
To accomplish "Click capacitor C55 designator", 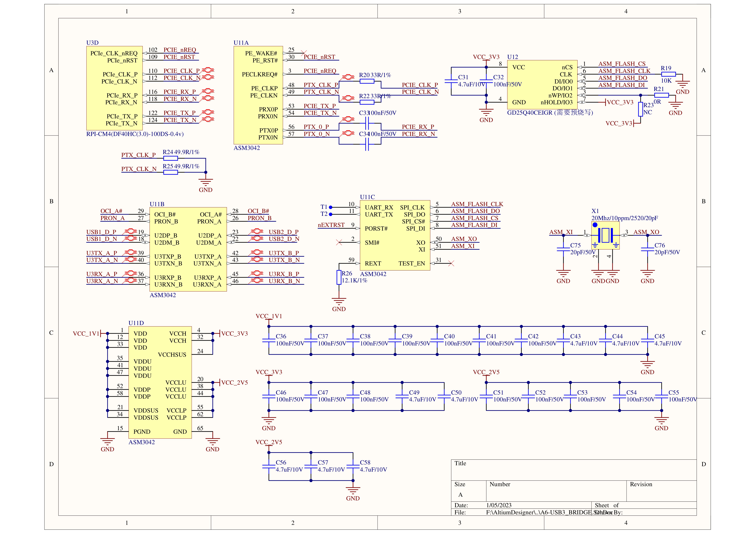I will [x=674, y=392].
